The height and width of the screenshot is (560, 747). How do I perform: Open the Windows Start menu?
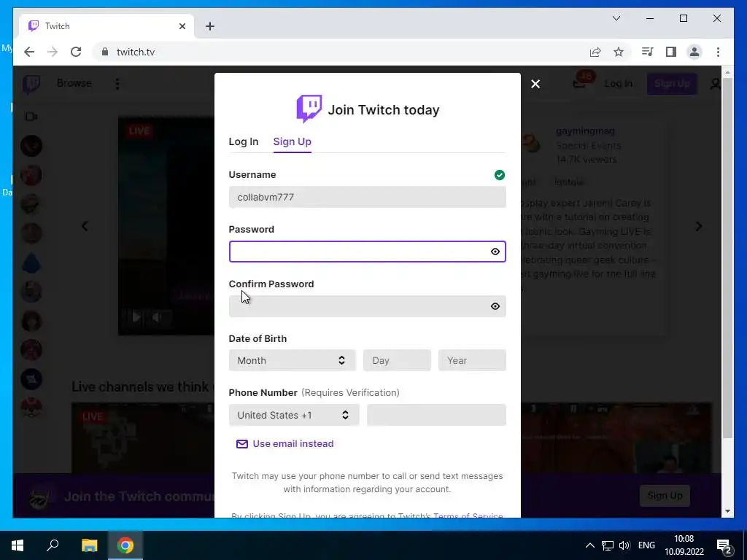tap(18, 545)
